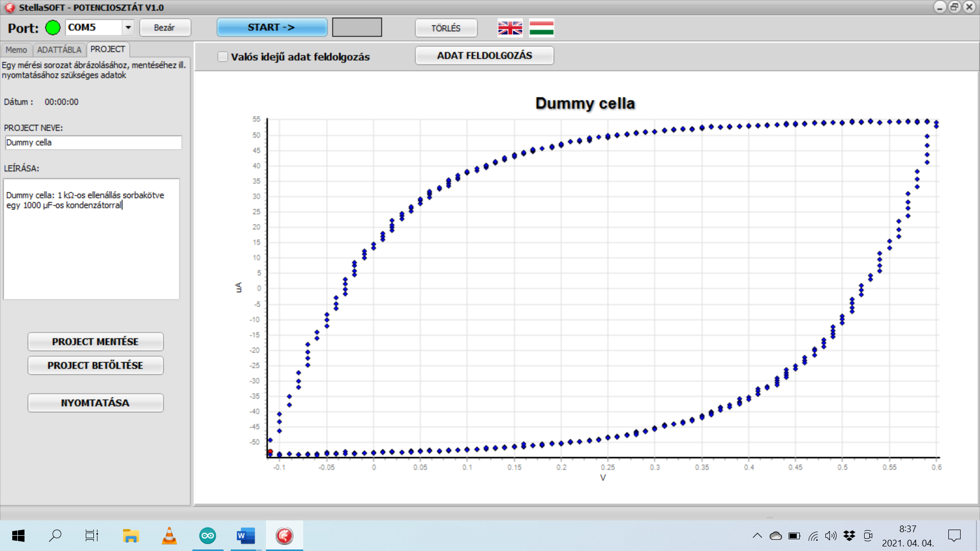Switch language with the UK flag icon
The image size is (980, 551).
510,28
